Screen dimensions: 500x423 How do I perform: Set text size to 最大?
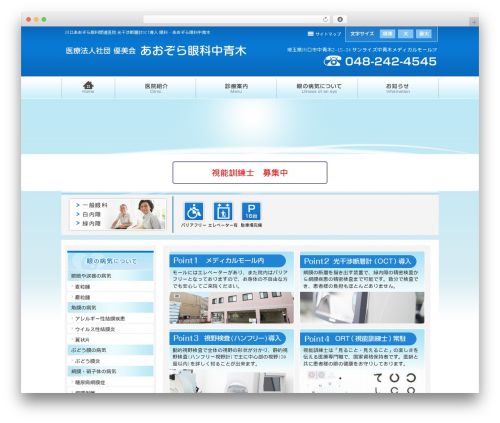pos(424,34)
